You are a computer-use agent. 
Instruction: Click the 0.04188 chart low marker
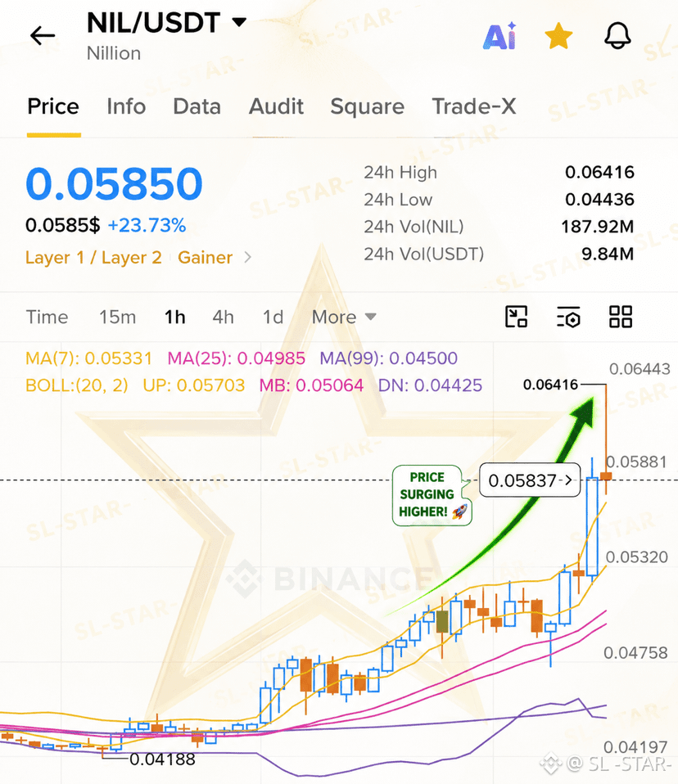tap(163, 759)
